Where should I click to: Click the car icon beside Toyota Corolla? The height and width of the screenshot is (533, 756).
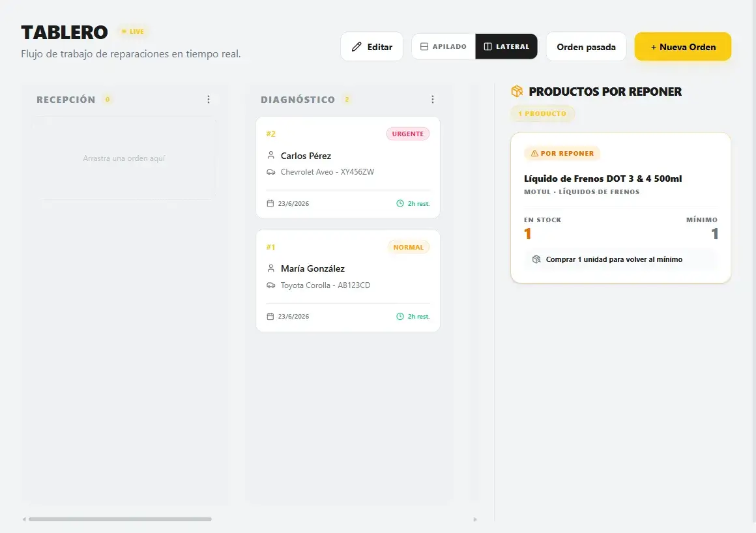coord(271,285)
